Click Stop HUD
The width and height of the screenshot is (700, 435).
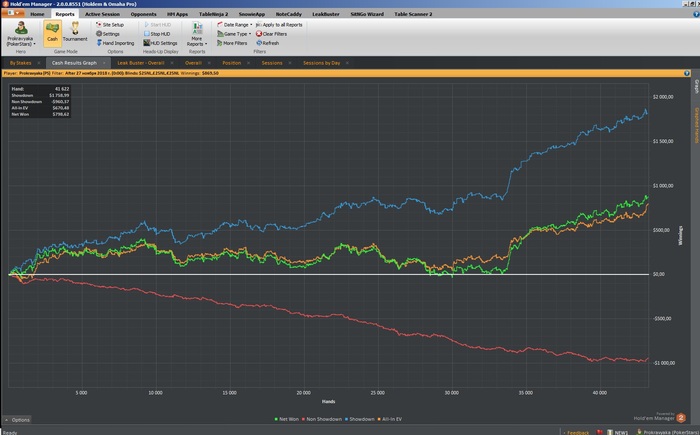[x=157, y=34]
